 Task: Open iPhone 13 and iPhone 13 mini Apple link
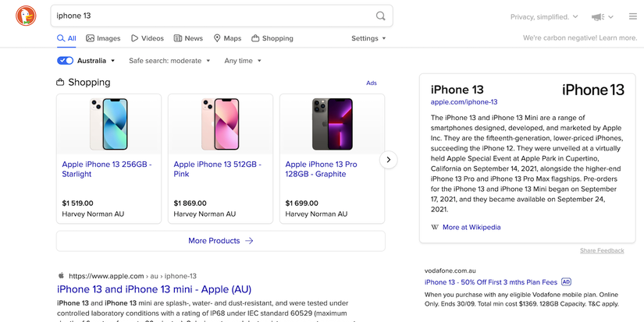click(154, 289)
